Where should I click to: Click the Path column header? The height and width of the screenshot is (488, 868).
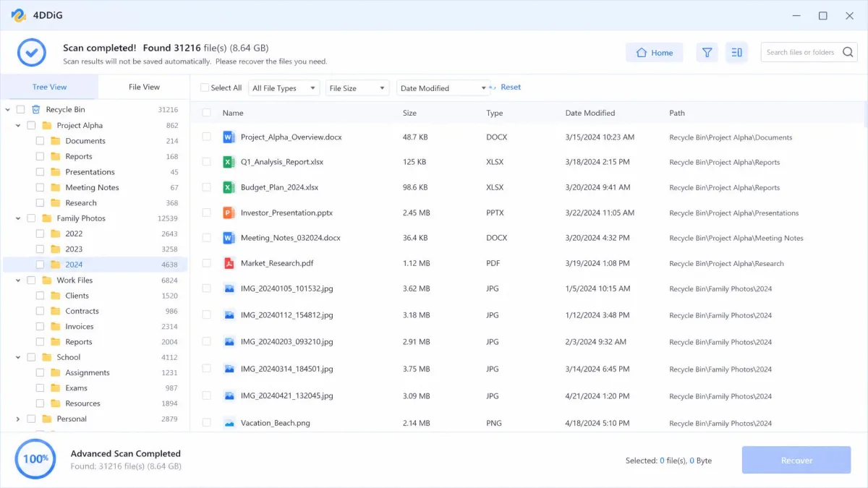(x=677, y=113)
